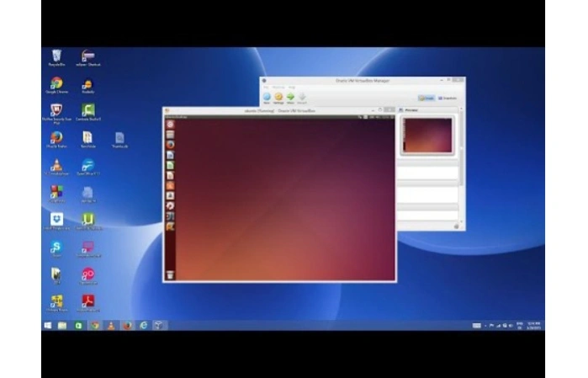Viewport: 588px width, 378px height.
Task: Launch Firefox from the Ubuntu launcher
Action: (x=170, y=145)
